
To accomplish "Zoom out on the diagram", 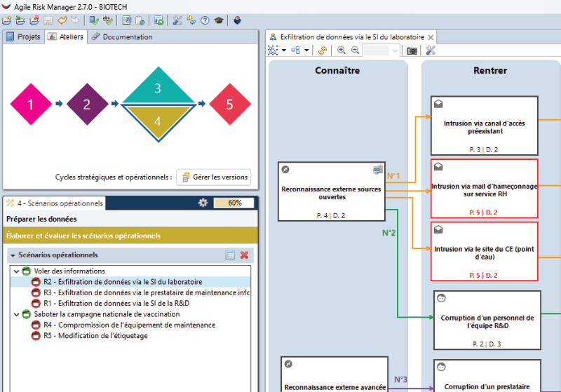I will pos(355,50).
